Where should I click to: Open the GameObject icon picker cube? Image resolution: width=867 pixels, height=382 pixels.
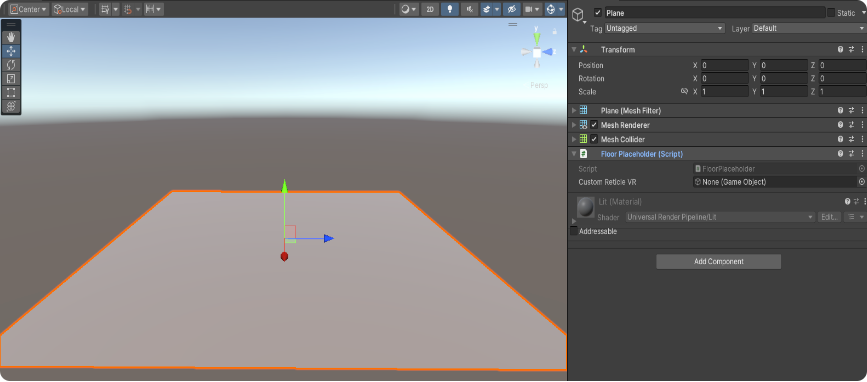pyautogui.click(x=578, y=15)
